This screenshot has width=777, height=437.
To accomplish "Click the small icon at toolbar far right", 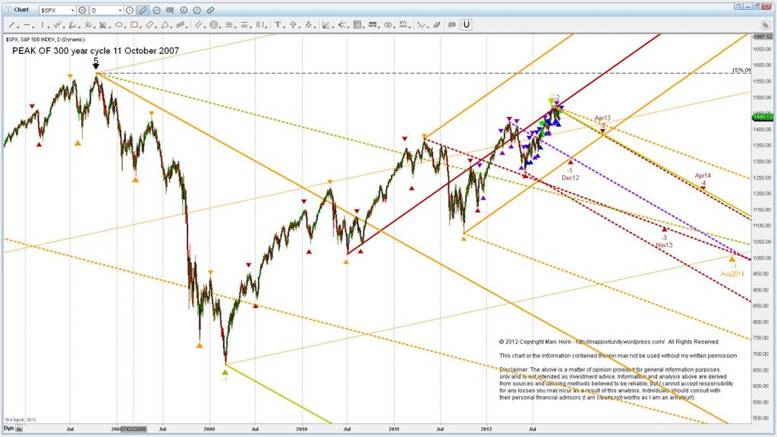I will click(x=766, y=25).
